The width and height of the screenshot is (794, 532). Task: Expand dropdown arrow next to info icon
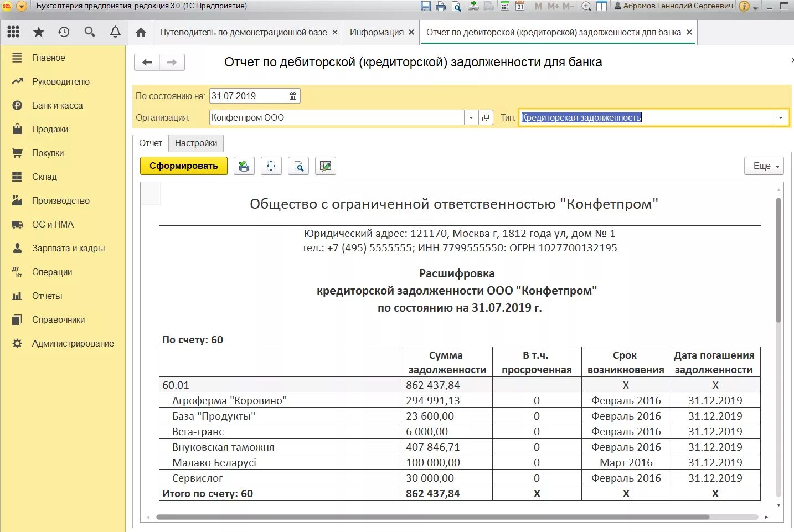coord(756,7)
